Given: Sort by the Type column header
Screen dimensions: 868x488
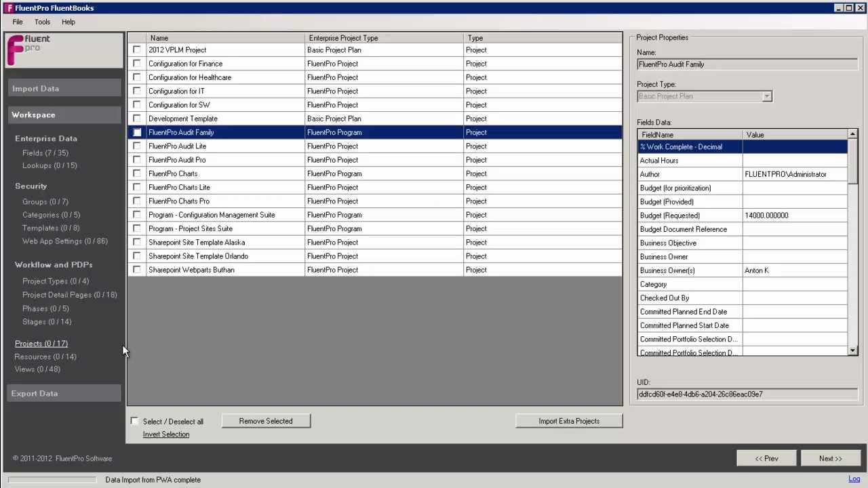Looking at the screenshot, I should 542,38.
